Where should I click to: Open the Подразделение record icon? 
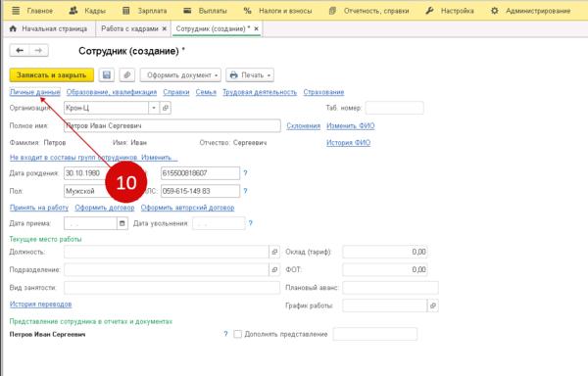(274, 269)
